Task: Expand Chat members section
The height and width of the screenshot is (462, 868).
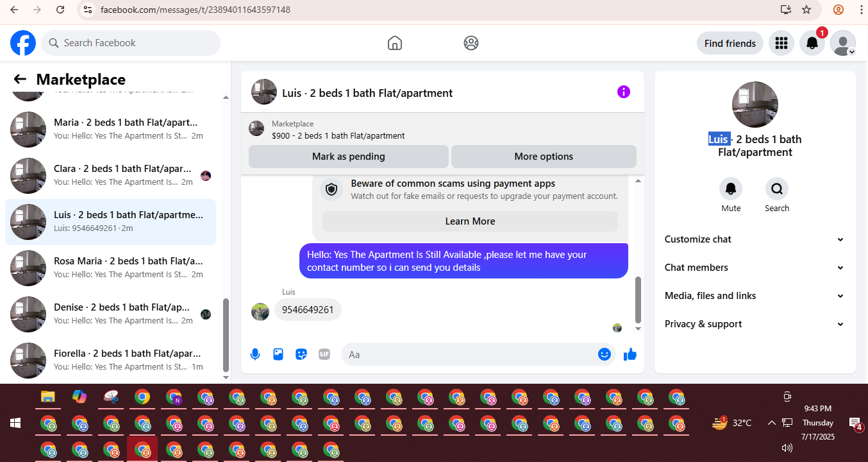Action: 755,268
